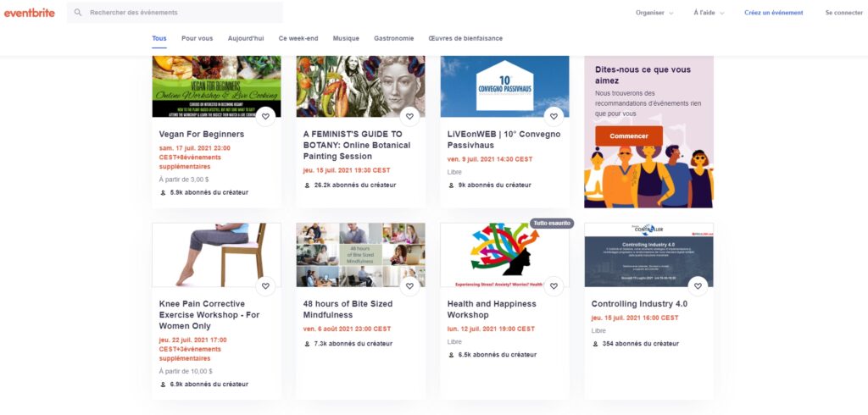Open Controlling Industry 4.0 title link
Screen dimensions: 868x415
click(x=639, y=304)
